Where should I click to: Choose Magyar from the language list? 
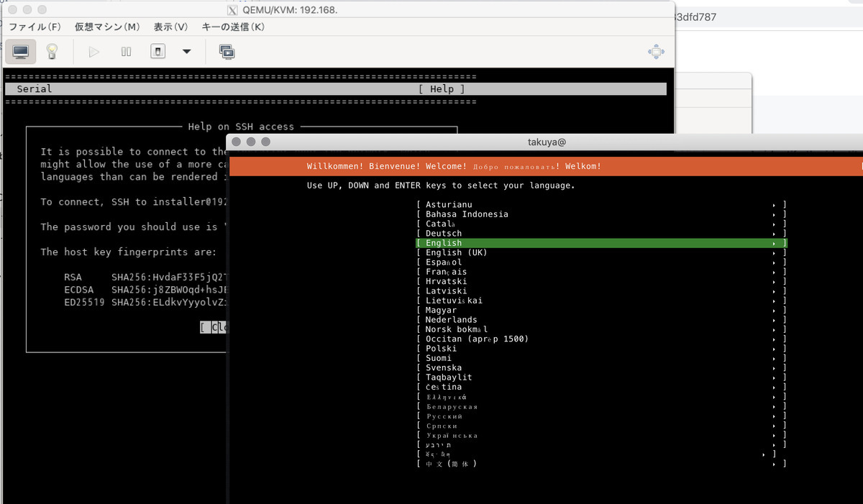601,310
